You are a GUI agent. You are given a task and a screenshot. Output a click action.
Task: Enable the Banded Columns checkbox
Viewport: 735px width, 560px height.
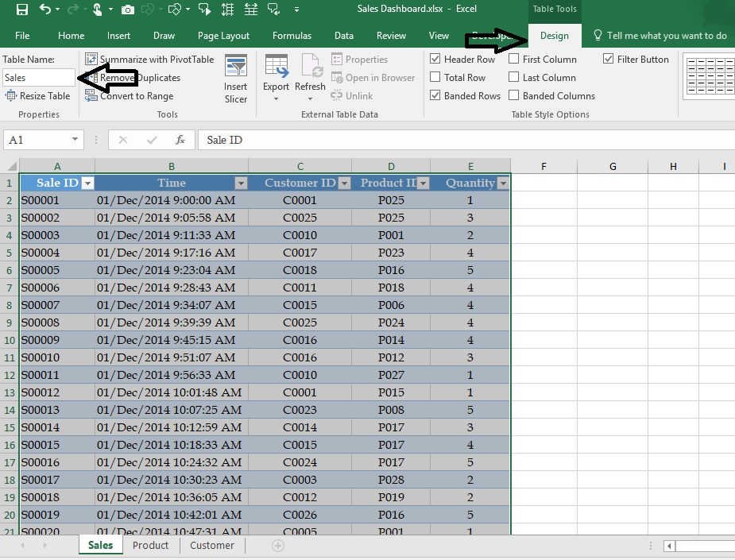coord(514,95)
